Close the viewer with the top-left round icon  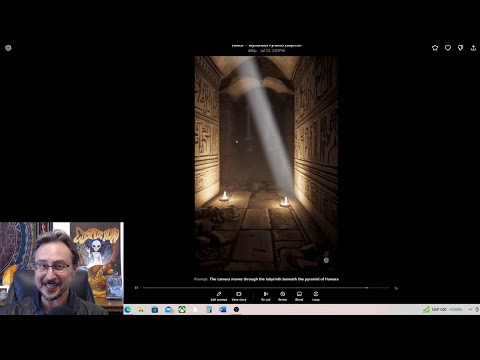click(x=8, y=48)
